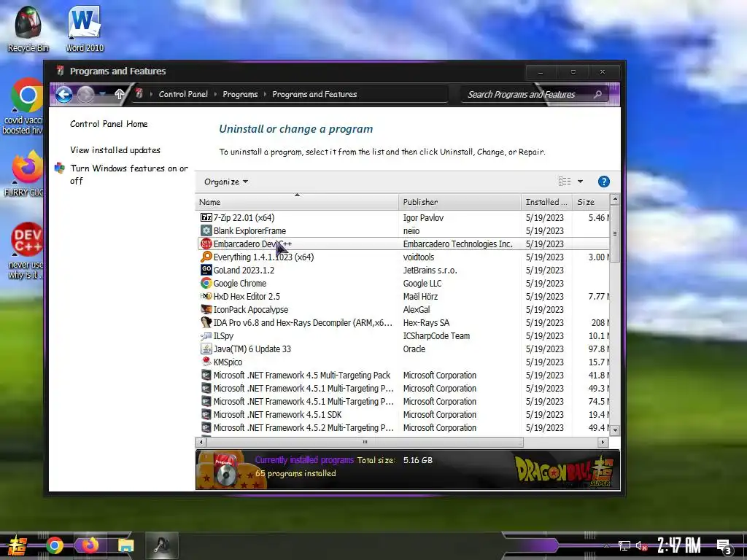Open Turn Windows features on or off
Viewport: 747px width, 560px height.
(x=129, y=174)
